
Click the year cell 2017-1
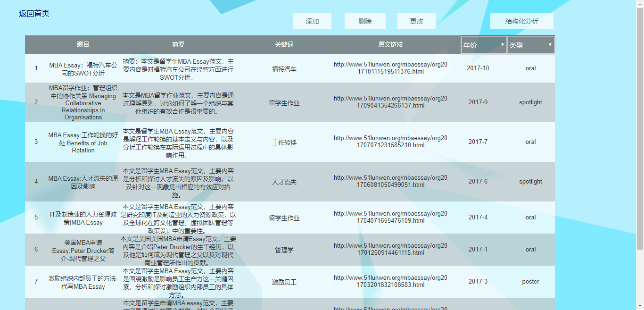pyautogui.click(x=478, y=249)
